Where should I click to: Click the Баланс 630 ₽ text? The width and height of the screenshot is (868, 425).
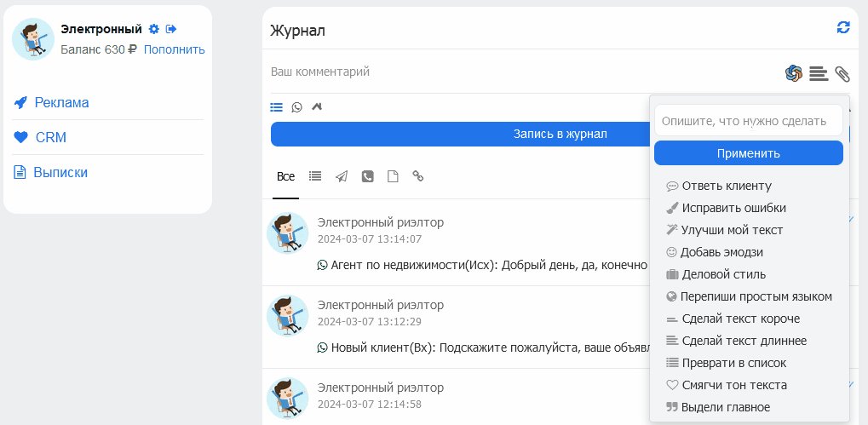click(x=99, y=49)
